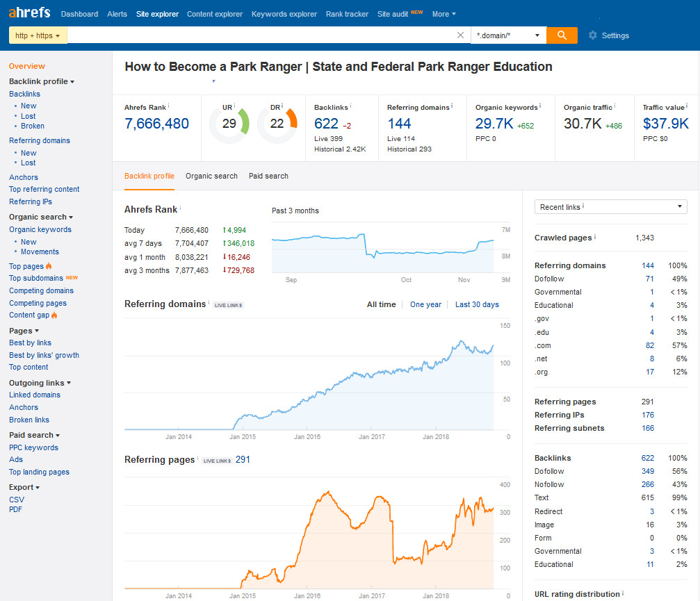This screenshot has height=601, width=700.
Task: Select All time range for referring domains
Action: pos(381,304)
